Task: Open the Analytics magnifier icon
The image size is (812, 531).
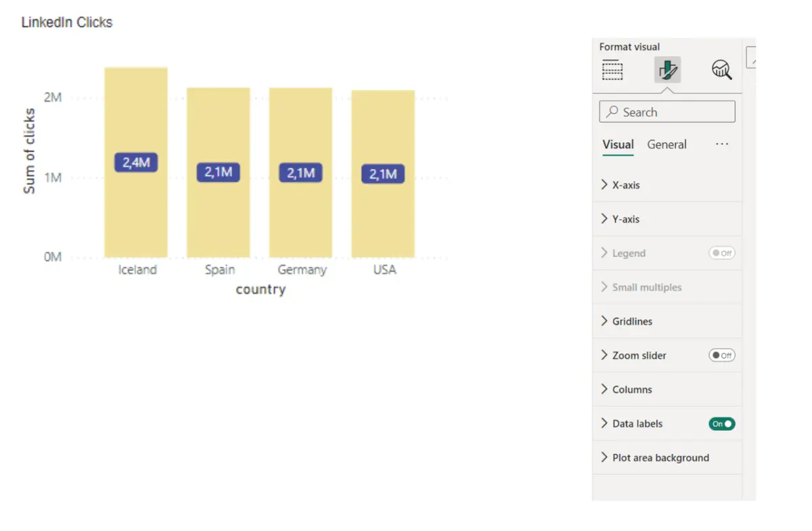Action: point(722,70)
